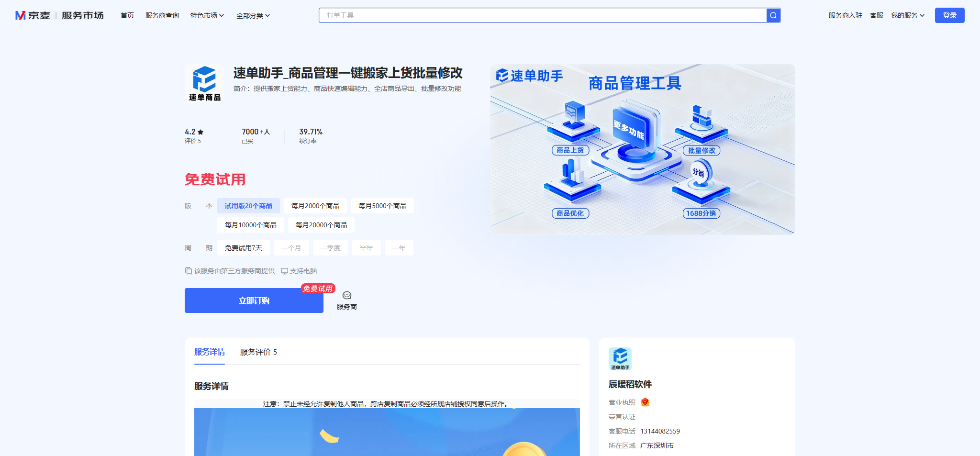Screen dimensions: 980x456
Task: Choose period 一季度
Action: 331,248
